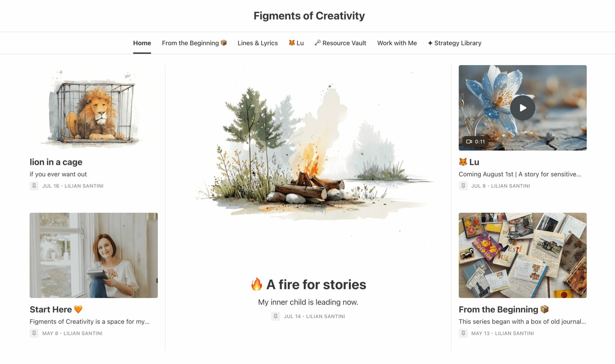Click the pin icon beside MAY 13 date
The height and width of the screenshot is (364, 615).
point(463,333)
